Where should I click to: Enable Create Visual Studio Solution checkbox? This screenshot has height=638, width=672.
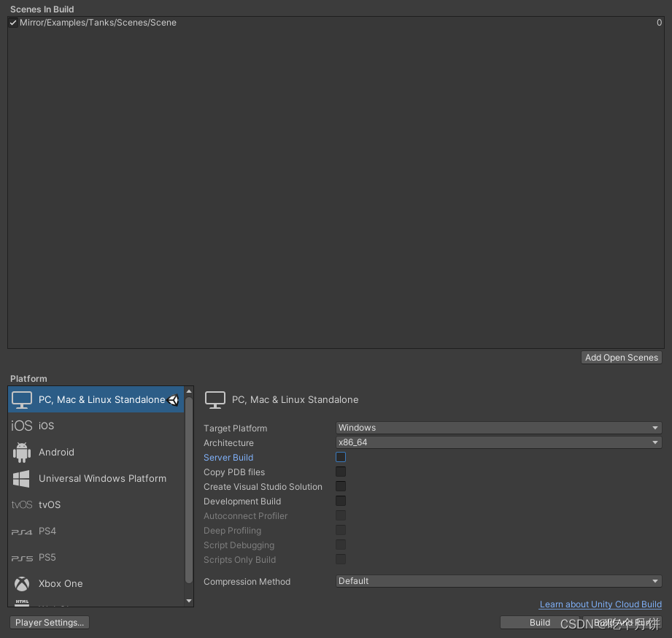[341, 486]
